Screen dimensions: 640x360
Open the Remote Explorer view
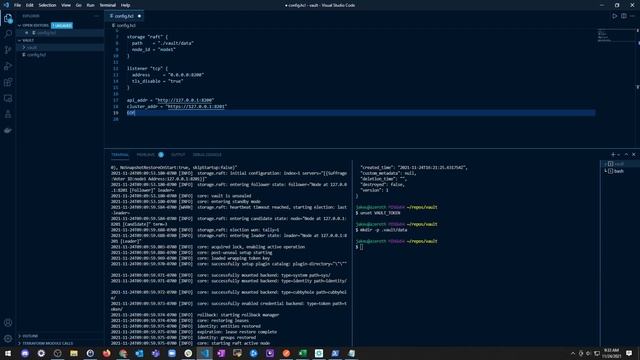click(8, 98)
